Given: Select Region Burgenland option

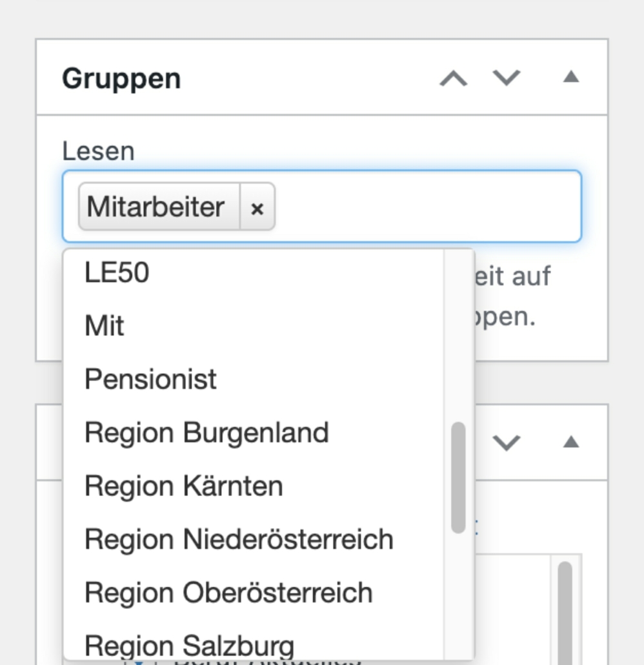Looking at the screenshot, I should [x=206, y=433].
